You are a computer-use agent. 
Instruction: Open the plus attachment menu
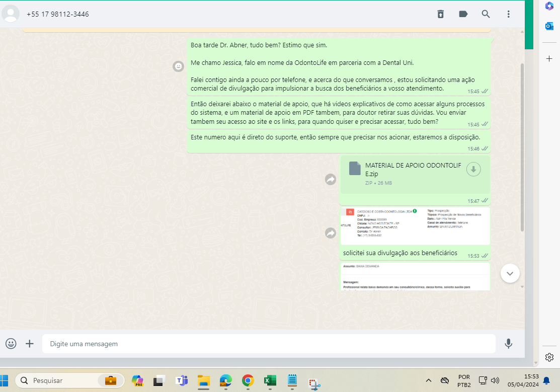click(x=30, y=344)
